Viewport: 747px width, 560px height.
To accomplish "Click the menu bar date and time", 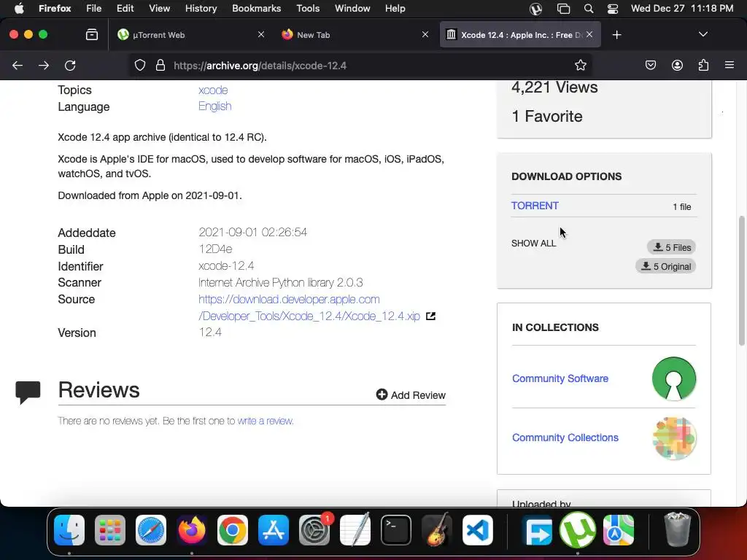I will pos(682,9).
